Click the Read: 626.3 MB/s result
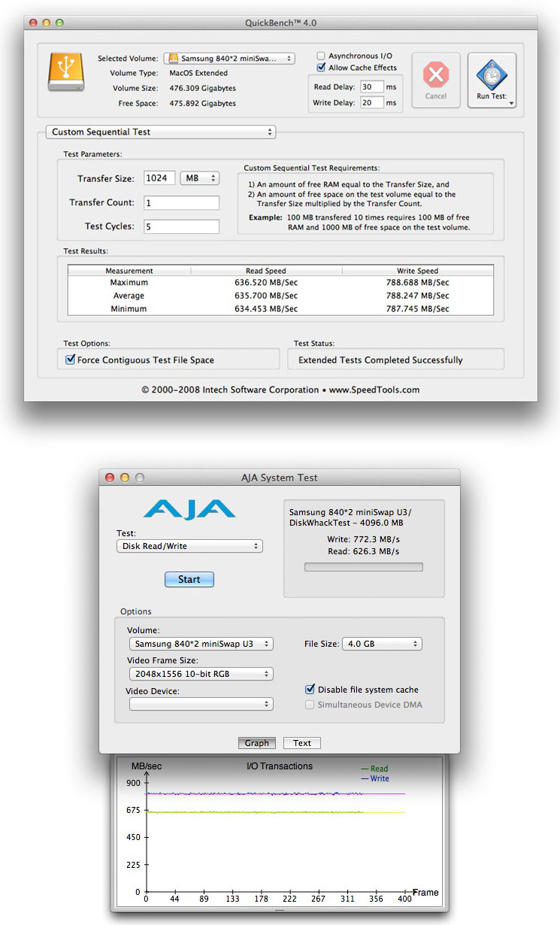The width and height of the screenshot is (560, 925). point(365,551)
